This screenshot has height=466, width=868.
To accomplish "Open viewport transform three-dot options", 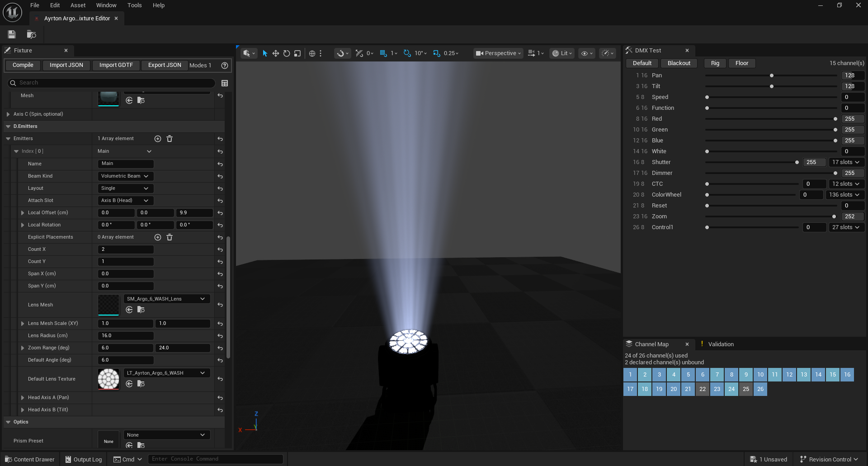I will click(x=321, y=53).
